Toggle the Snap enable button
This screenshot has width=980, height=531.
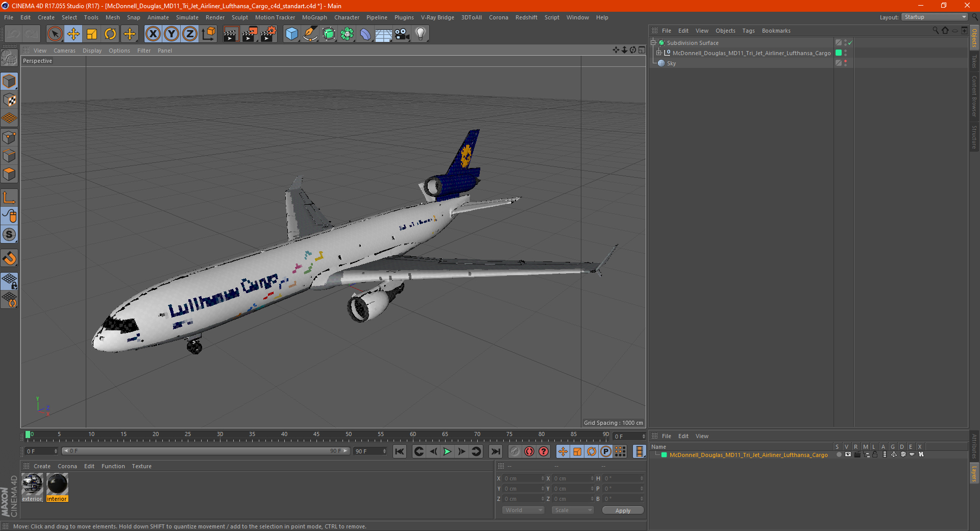point(9,234)
